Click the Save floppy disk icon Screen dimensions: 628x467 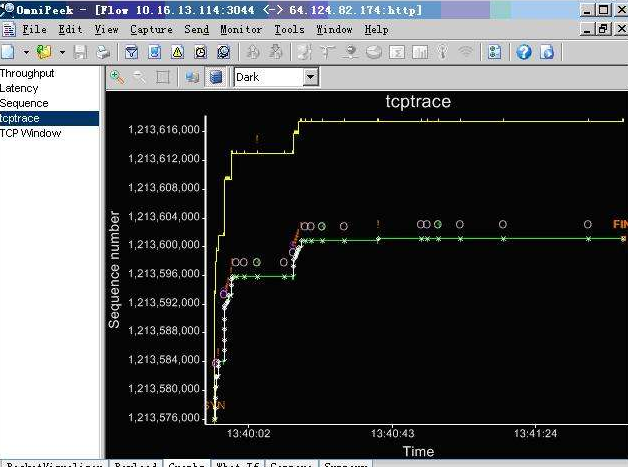point(81,52)
